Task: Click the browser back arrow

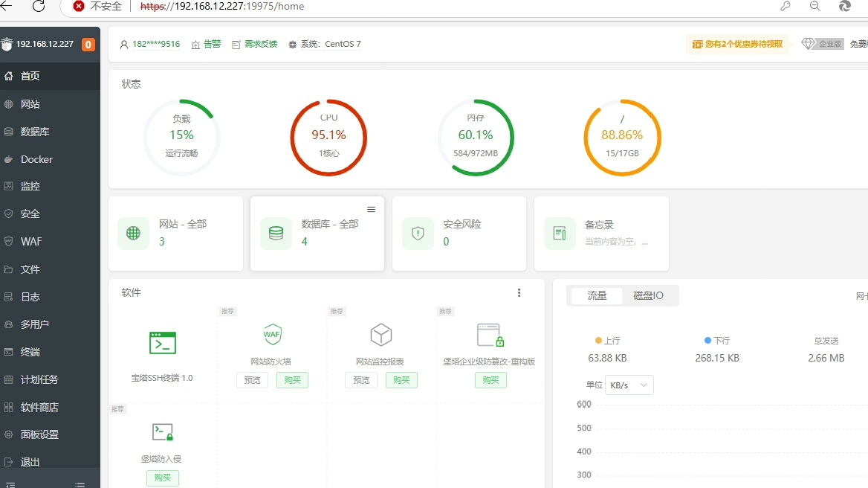Action: click(6, 5)
